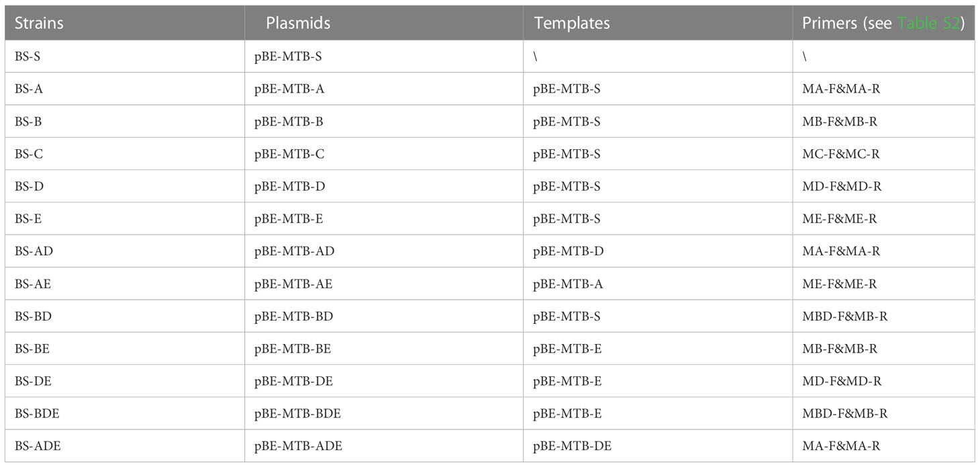The height and width of the screenshot is (467, 980).
Task: Select the BS-S strain cell
Action: tap(125, 56)
